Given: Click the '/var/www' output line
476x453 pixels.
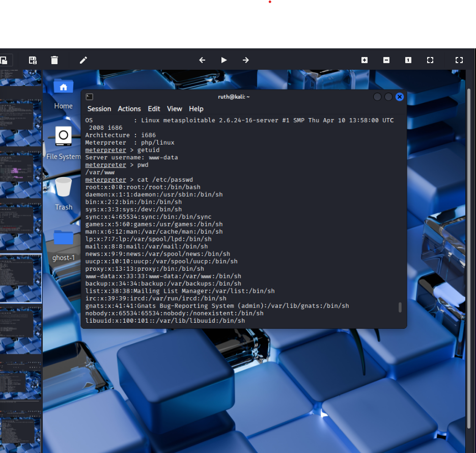Looking at the screenshot, I should 100,173.
